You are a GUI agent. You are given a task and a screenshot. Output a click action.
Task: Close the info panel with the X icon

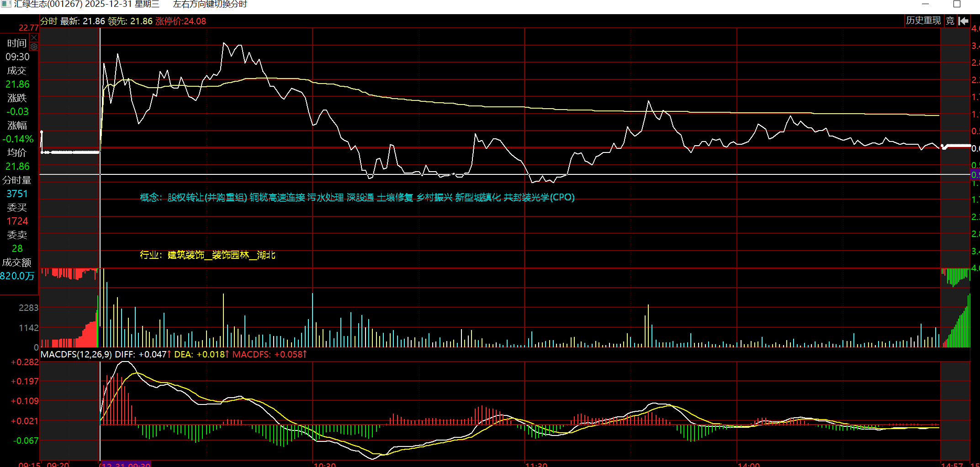(x=34, y=37)
